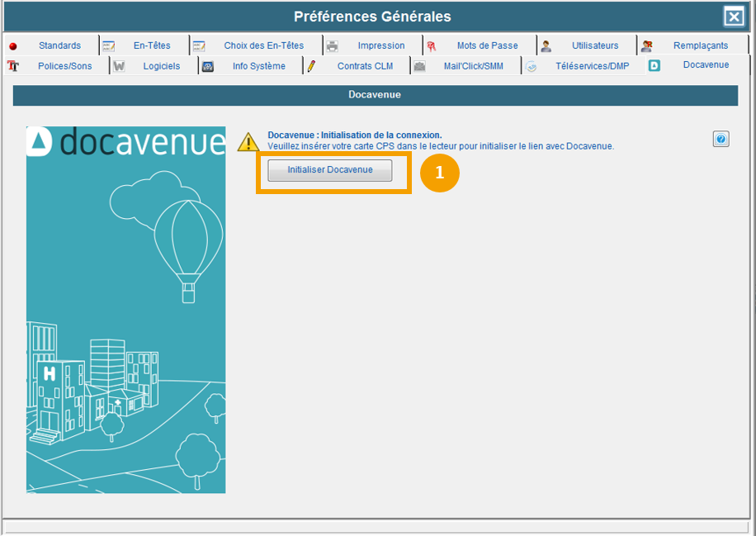Switch to the Utilisateurs tab

click(x=594, y=45)
